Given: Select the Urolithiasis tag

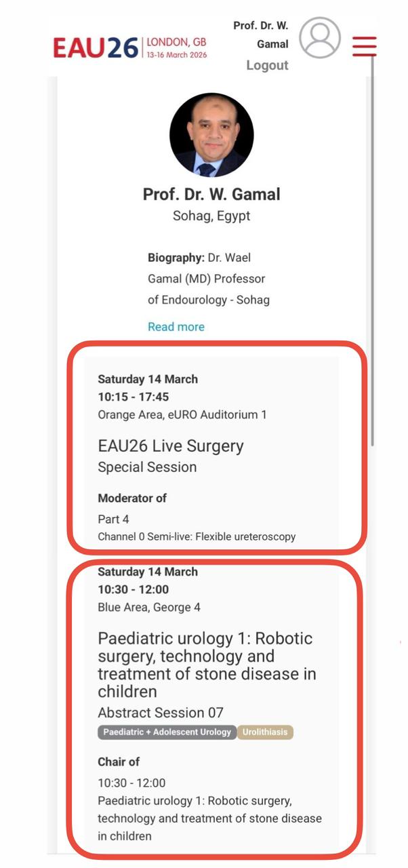Looking at the screenshot, I should [x=265, y=732].
